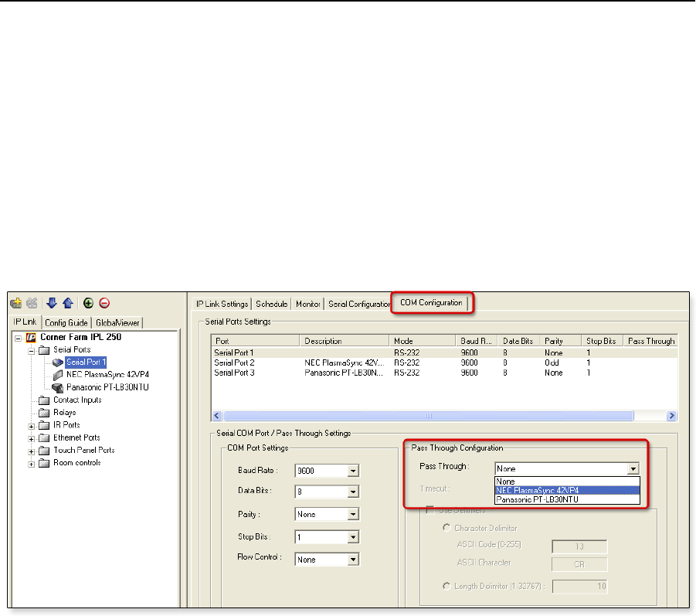
Task: Click the red minus remove toolbar icon
Action: 104,303
